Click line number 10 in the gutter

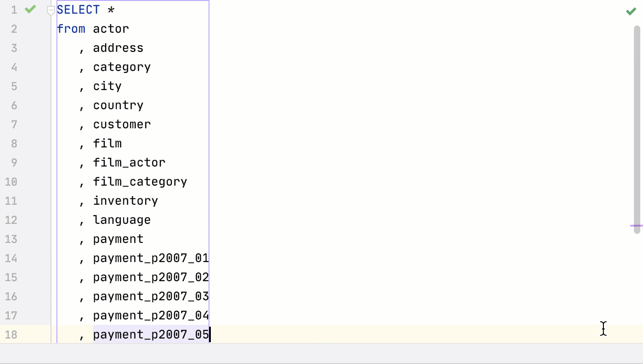point(11,182)
